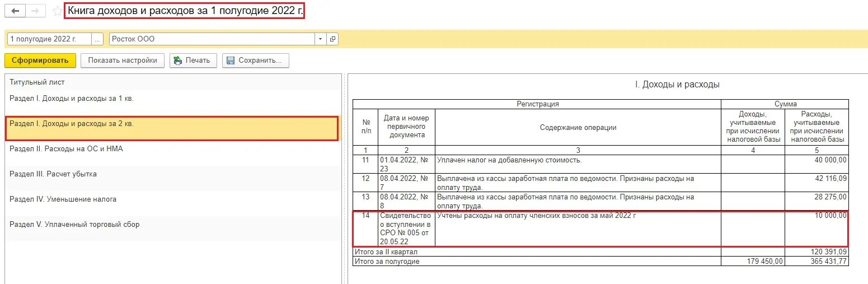This screenshot has height=284, width=868.
Task: Expand the organization dropdown arrow
Action: pos(320,39)
